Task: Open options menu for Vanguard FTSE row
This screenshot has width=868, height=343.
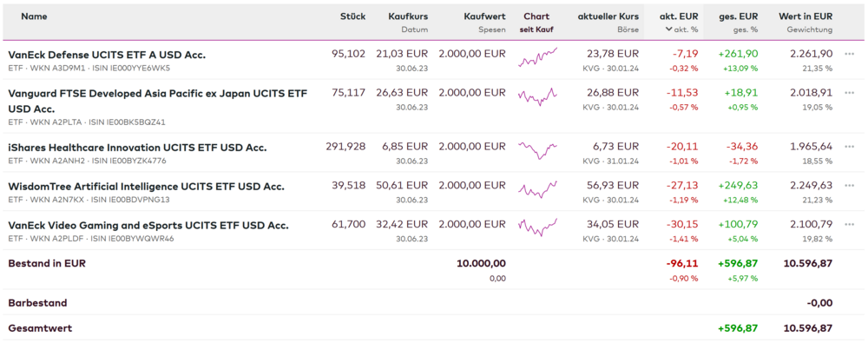Action: pyautogui.click(x=849, y=93)
